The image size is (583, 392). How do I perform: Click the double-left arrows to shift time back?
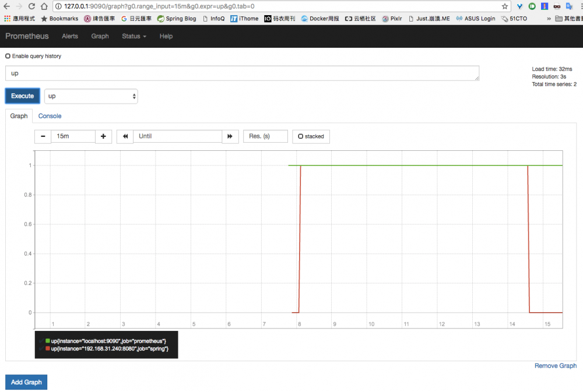point(124,136)
